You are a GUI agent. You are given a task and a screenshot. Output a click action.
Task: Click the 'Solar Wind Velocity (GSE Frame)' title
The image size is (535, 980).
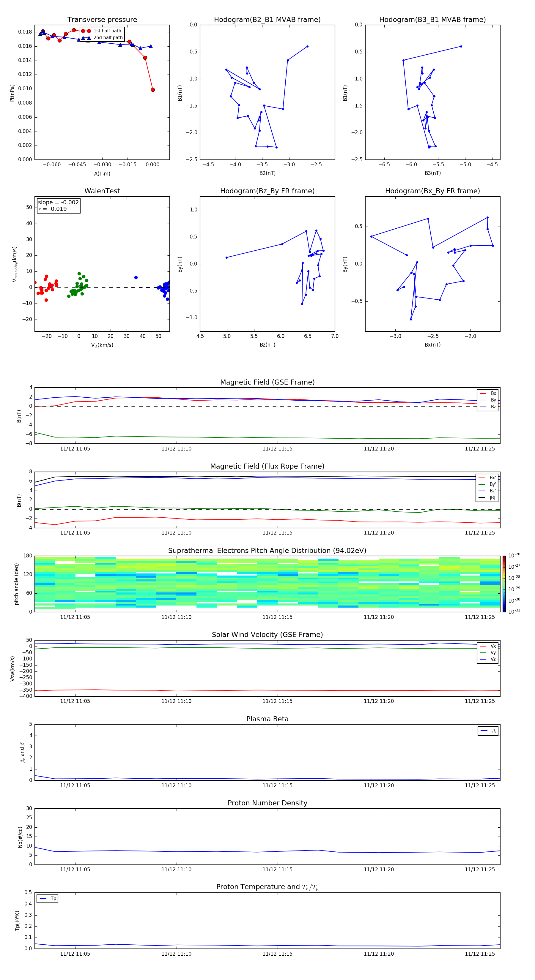[267, 635]
